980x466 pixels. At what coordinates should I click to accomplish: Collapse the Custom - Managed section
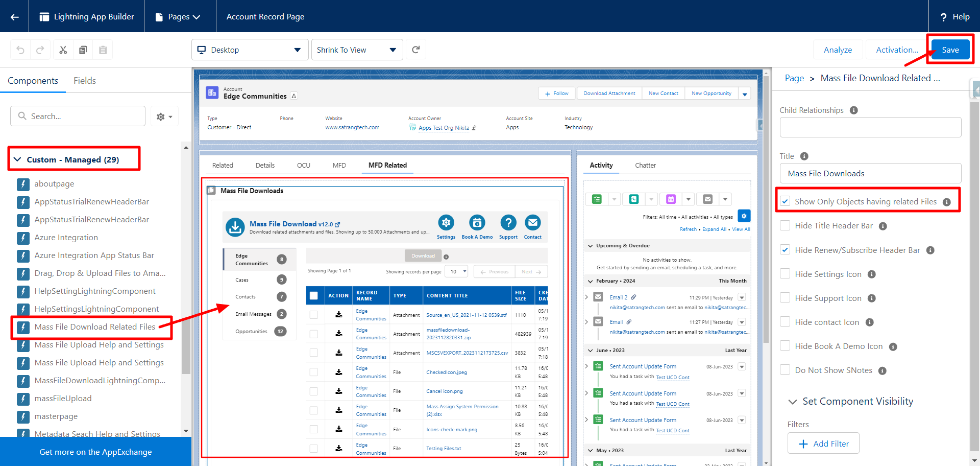tap(17, 159)
